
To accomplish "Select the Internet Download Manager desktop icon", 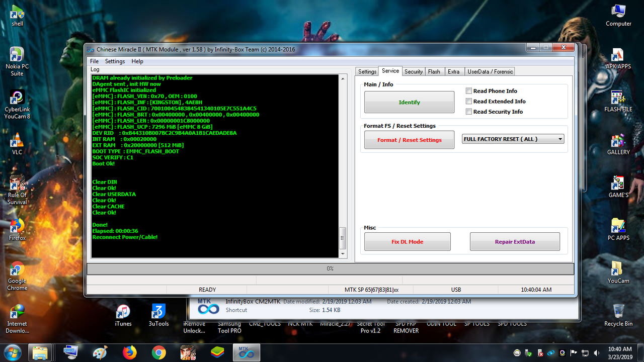I will tap(17, 319).
